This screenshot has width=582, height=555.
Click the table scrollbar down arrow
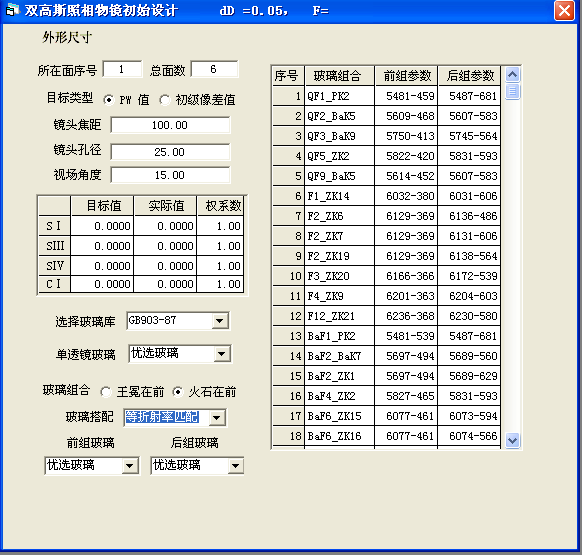(513, 441)
